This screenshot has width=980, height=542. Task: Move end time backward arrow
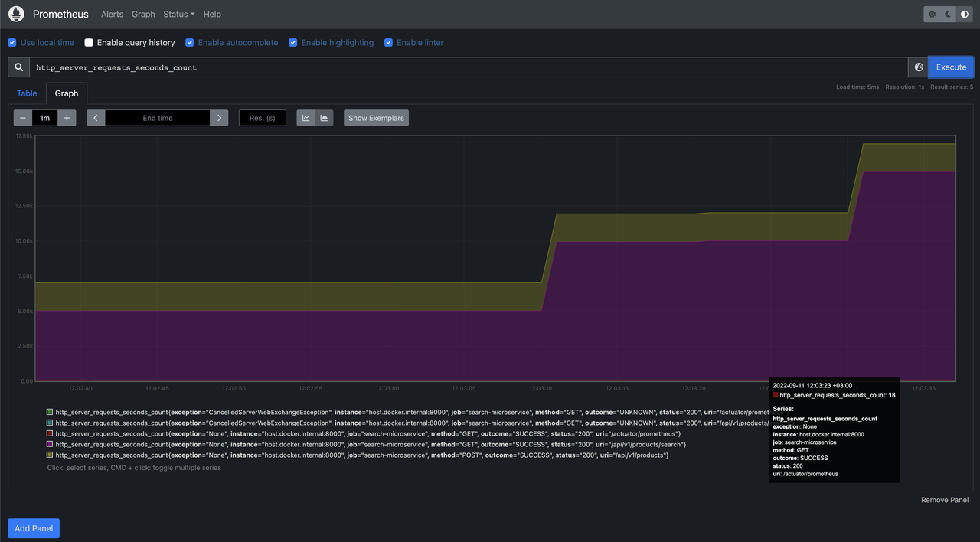[96, 118]
